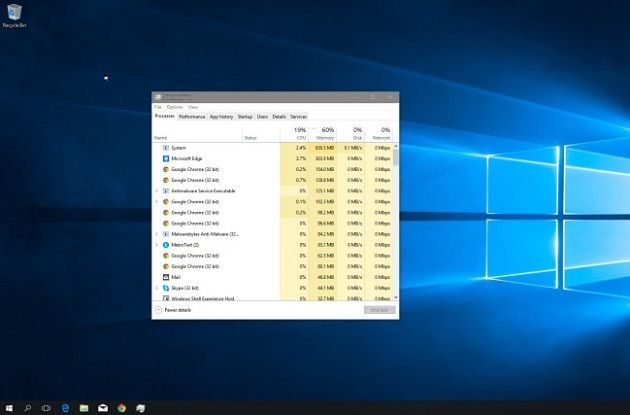The width and height of the screenshot is (630, 415).
Task: Switch to the Users tab
Action: point(262,117)
